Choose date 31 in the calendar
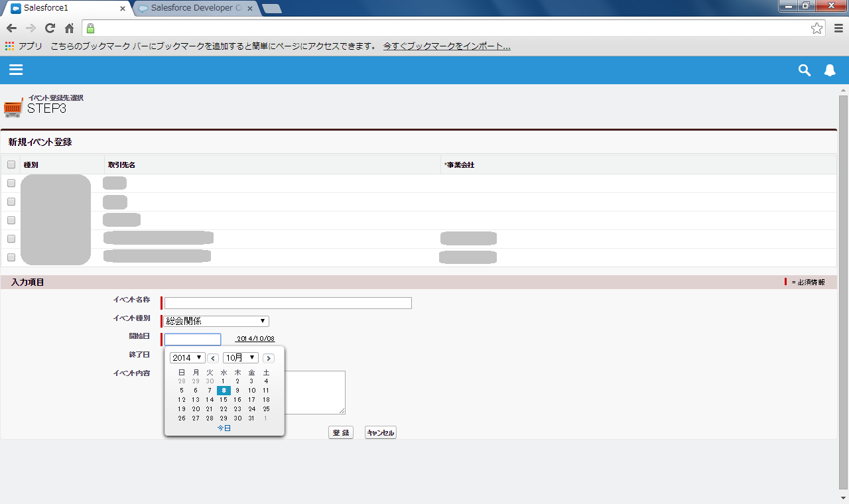This screenshot has width=849, height=504. click(x=251, y=418)
